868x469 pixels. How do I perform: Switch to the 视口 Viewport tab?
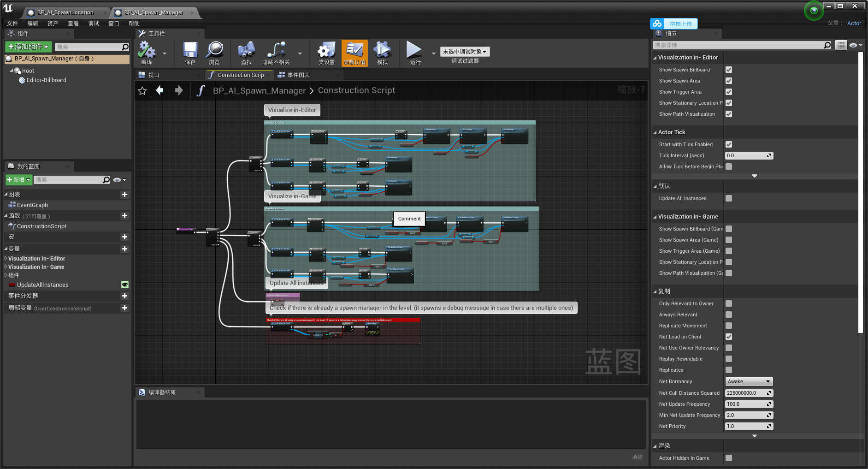[x=154, y=75]
